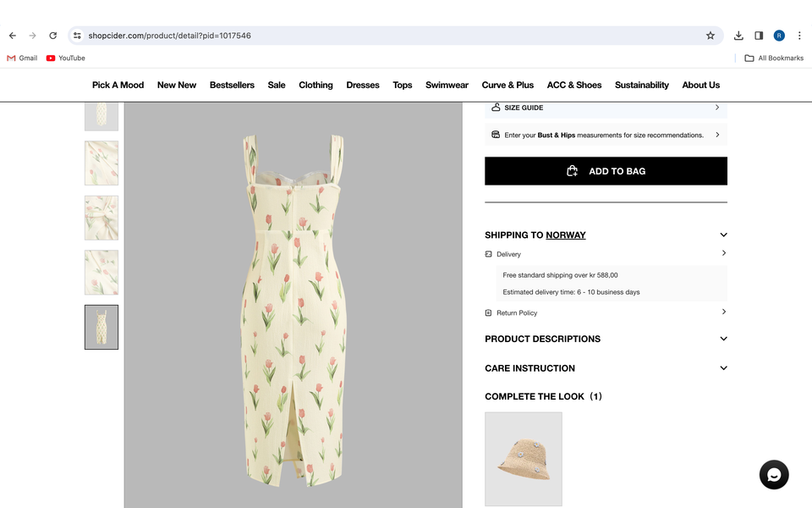This screenshot has width=812, height=508.
Task: Open the Chrome three-dot menu
Action: tap(799, 36)
